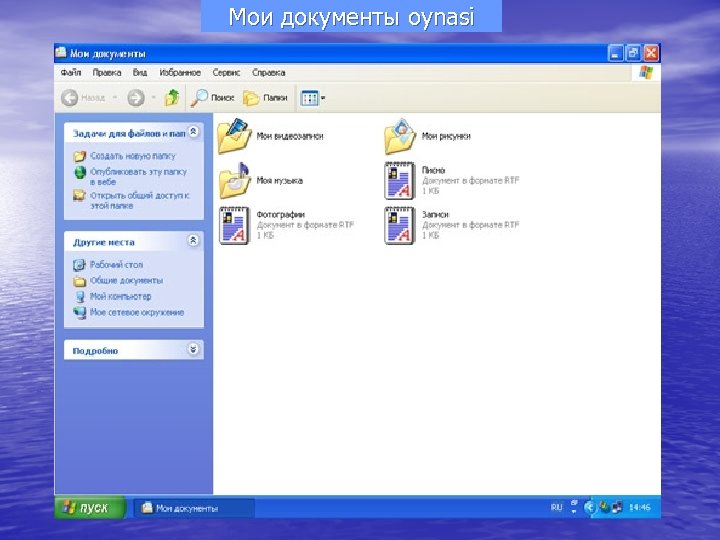Click the new folder icon in tasks panel
Image resolution: width=720 pixels, height=540 pixels.
pyautogui.click(x=79, y=156)
